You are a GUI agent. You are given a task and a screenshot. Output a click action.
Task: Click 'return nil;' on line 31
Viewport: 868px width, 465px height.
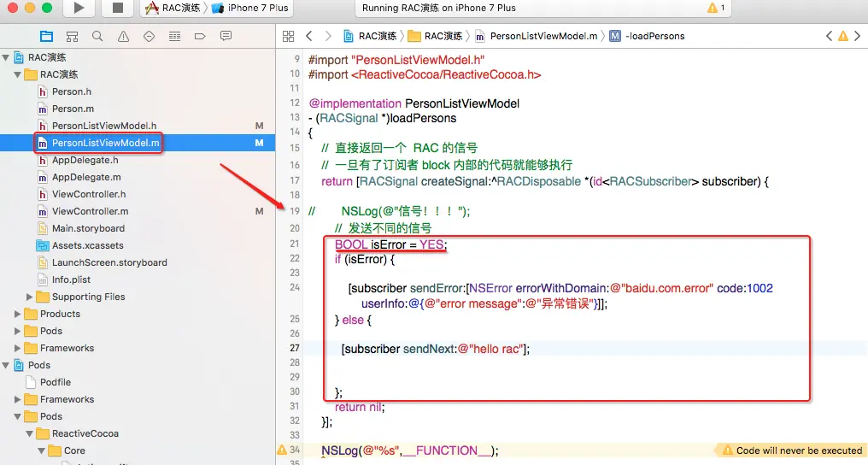pyautogui.click(x=360, y=408)
